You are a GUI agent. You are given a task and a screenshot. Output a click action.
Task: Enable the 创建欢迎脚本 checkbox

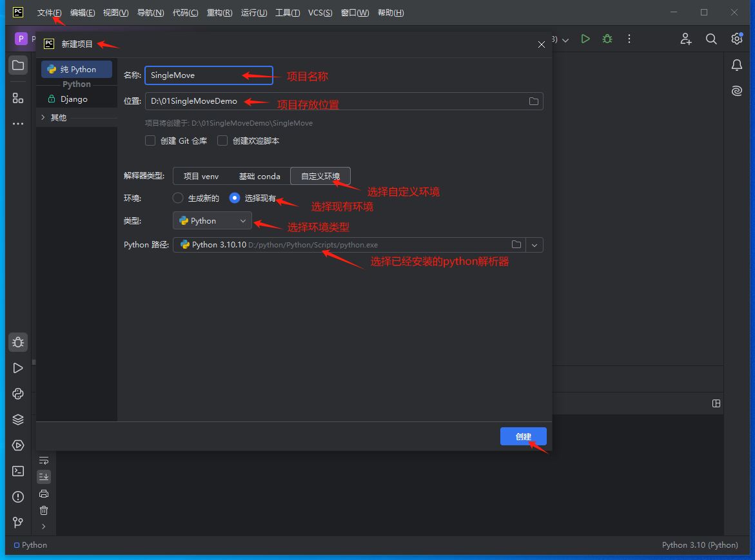click(x=222, y=140)
